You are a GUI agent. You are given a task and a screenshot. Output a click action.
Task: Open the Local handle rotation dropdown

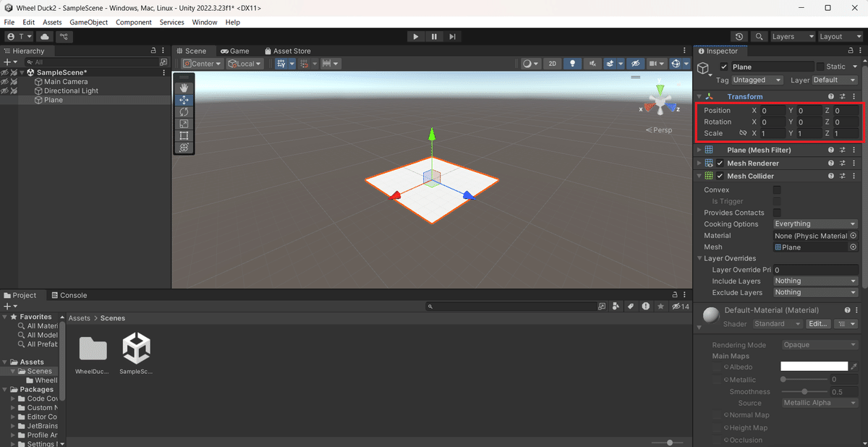point(244,64)
